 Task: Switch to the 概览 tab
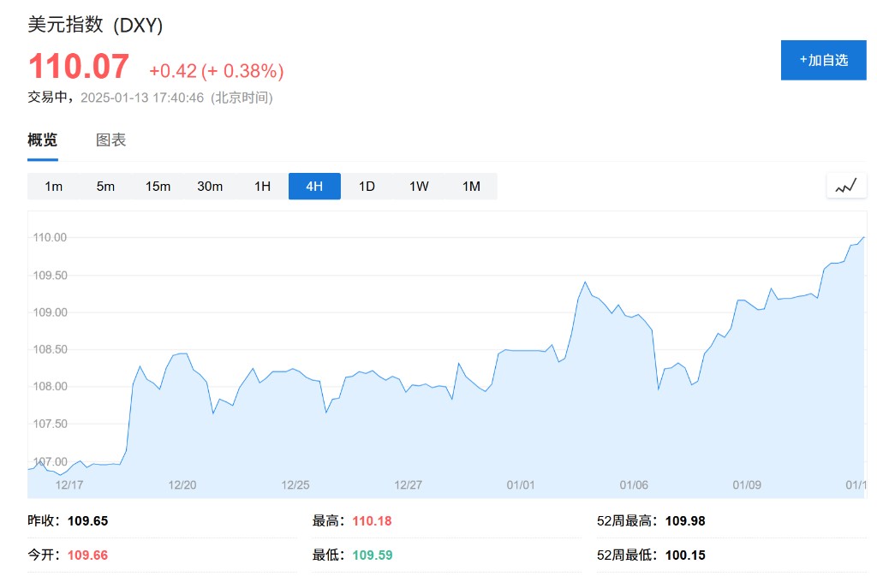[43, 140]
